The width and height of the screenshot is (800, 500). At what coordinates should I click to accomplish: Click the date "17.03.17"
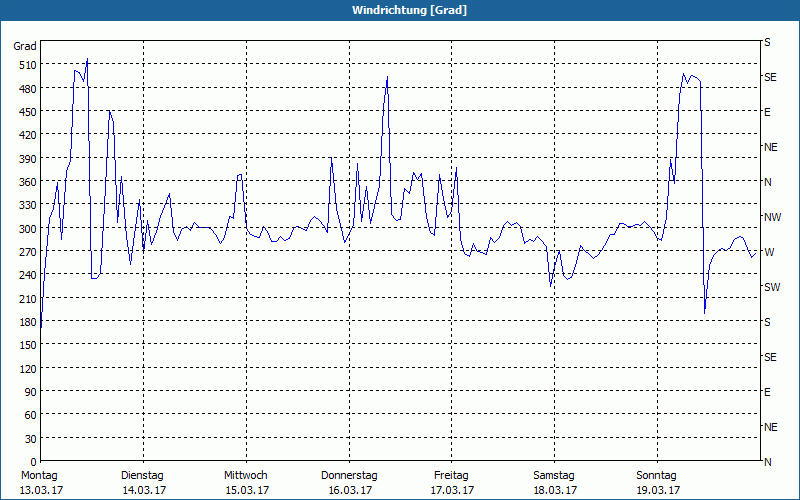[x=452, y=490]
